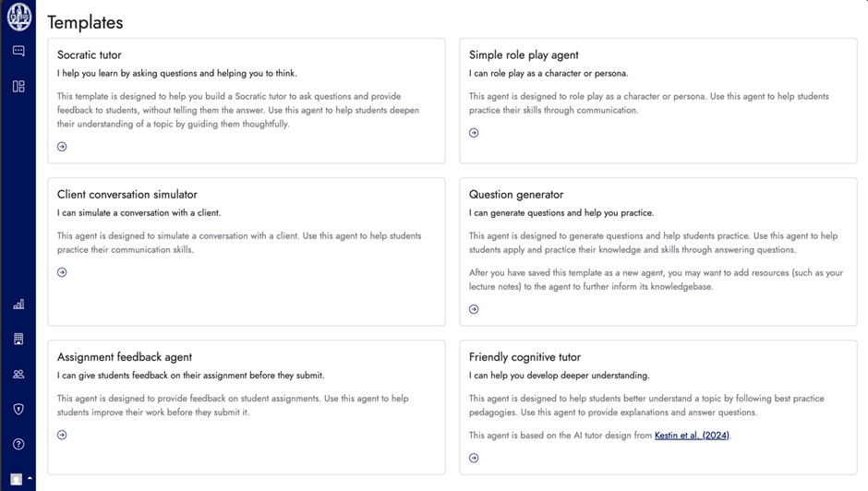868x491 pixels.
Task: Open the users group icon in sidebar
Action: tap(18, 374)
